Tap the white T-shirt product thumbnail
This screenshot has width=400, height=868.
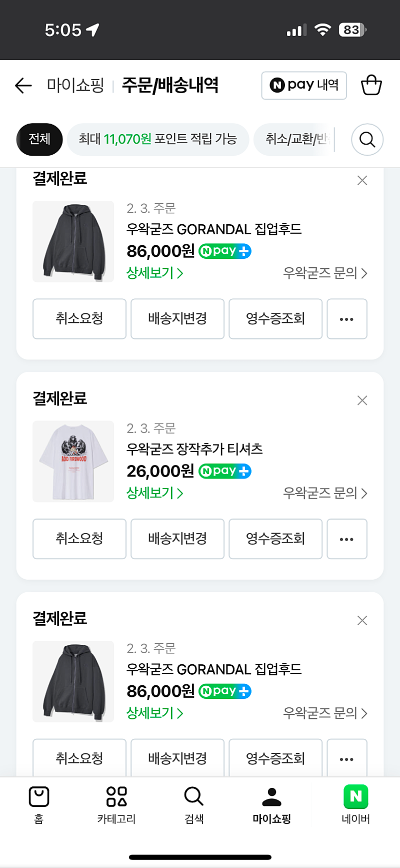point(73,462)
